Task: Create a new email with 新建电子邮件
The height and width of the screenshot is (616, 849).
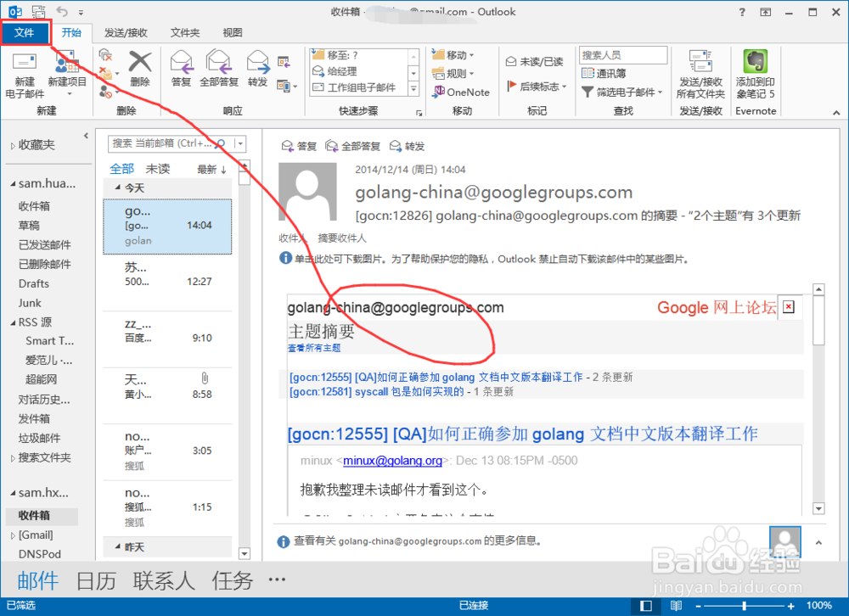Action: point(25,76)
